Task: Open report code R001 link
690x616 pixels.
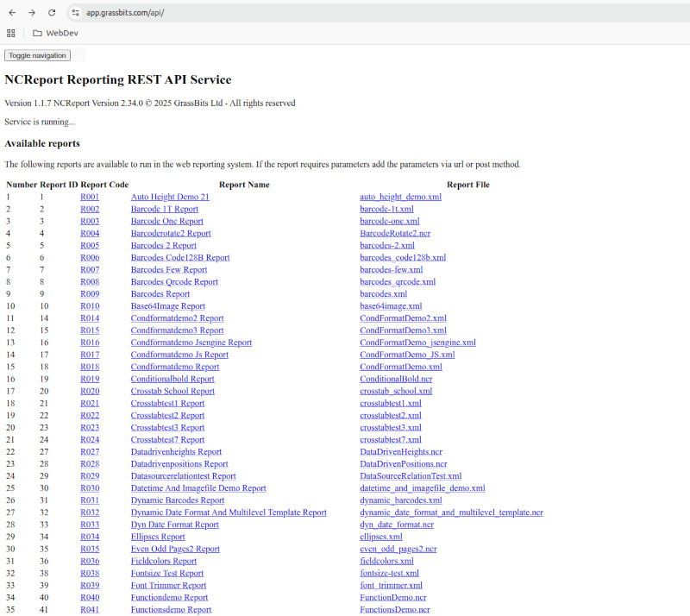Action: (90, 197)
